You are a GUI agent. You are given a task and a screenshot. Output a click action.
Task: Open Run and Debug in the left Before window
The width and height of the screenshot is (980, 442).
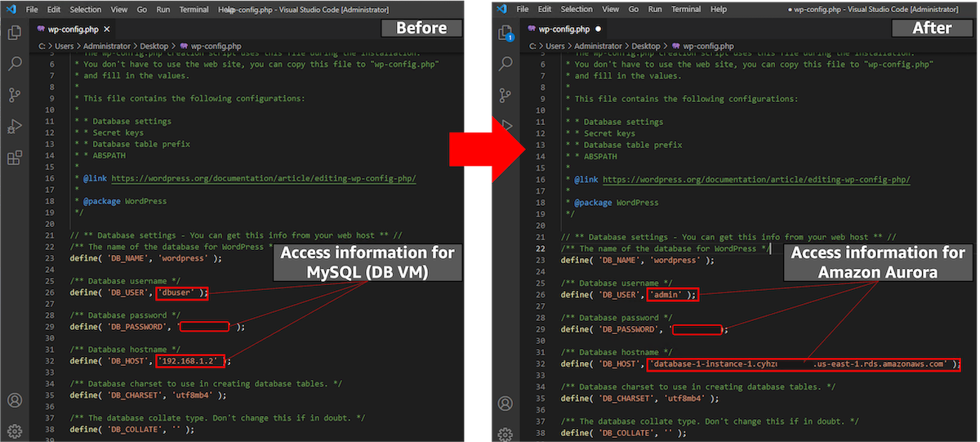pyautogui.click(x=15, y=126)
